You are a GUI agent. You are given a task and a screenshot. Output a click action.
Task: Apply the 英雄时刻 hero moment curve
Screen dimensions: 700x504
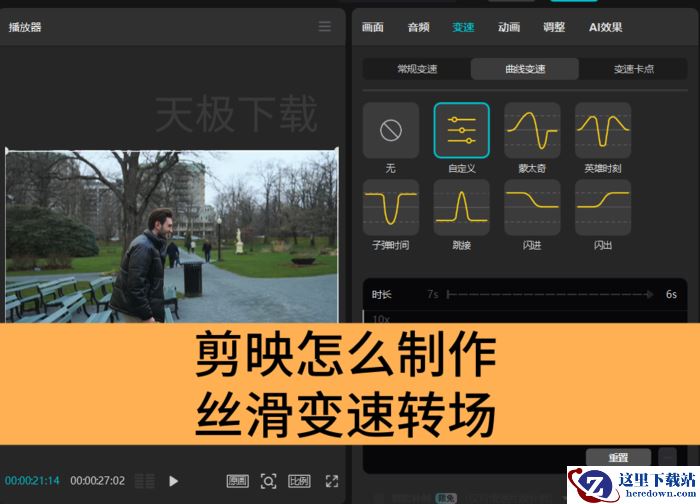603,130
